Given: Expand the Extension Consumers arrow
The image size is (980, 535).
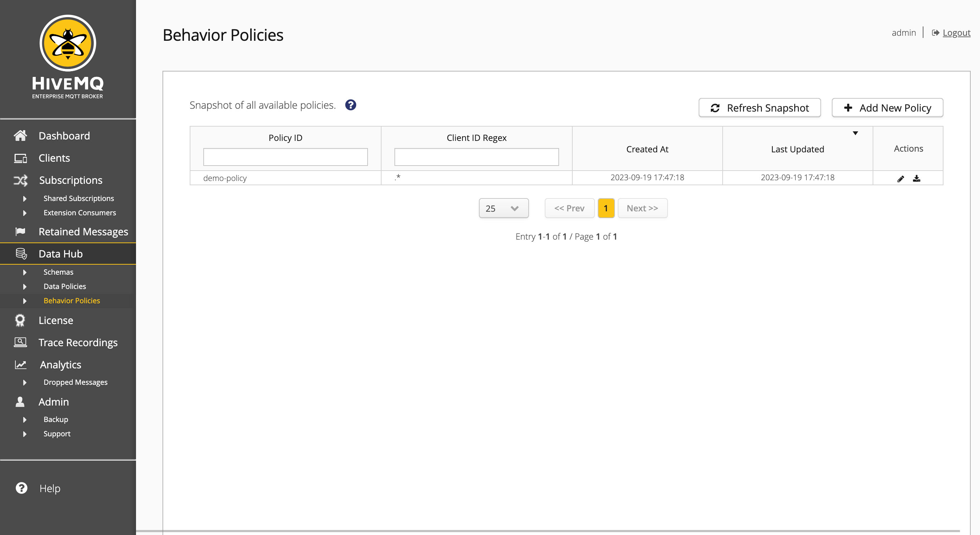Looking at the screenshot, I should coord(25,213).
